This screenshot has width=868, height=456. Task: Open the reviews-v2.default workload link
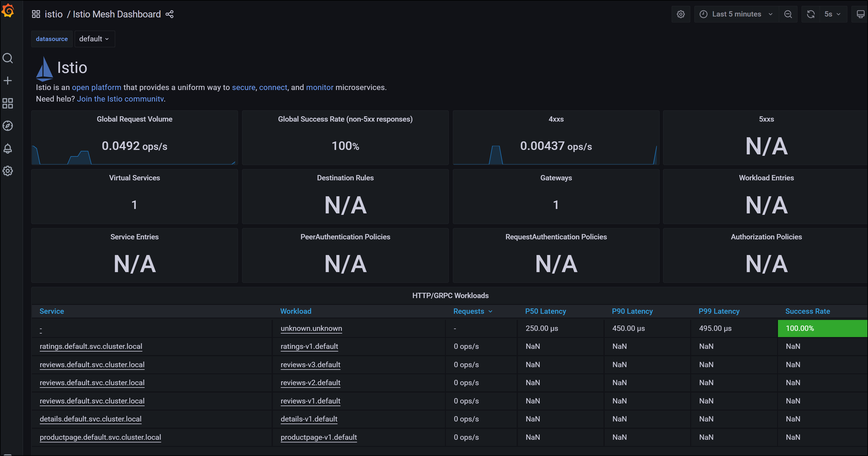click(310, 383)
